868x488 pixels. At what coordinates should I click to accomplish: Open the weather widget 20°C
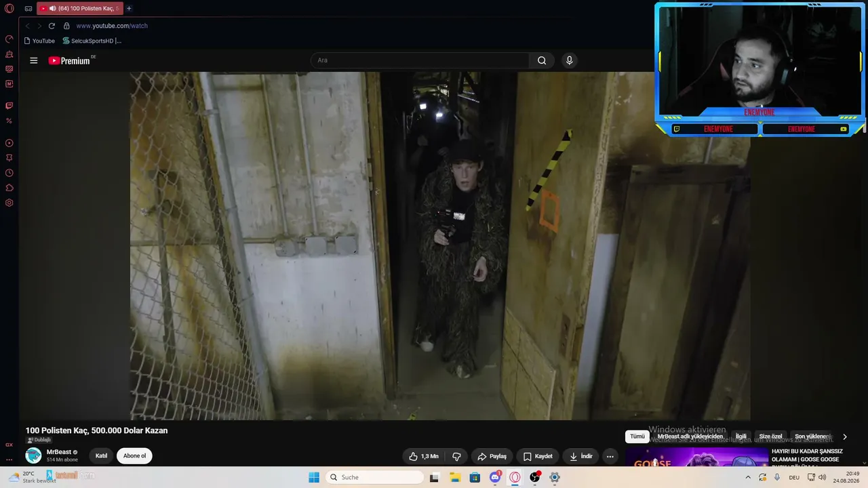tap(31, 477)
